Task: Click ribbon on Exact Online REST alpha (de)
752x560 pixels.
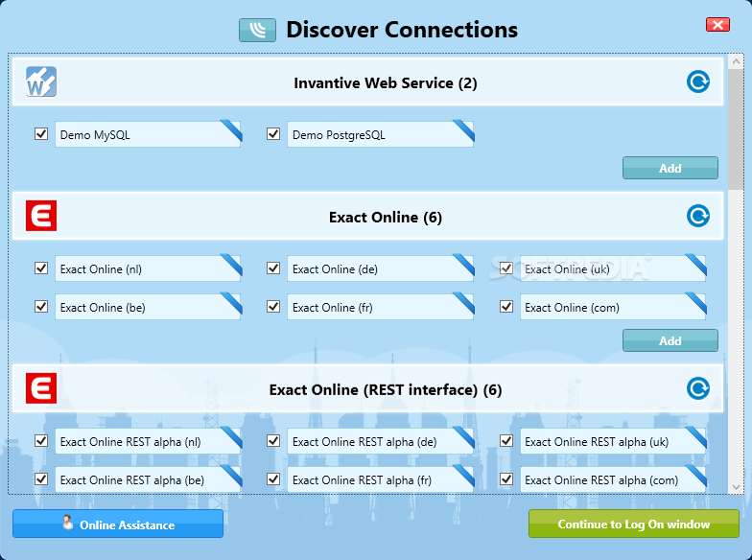Action: (x=463, y=438)
